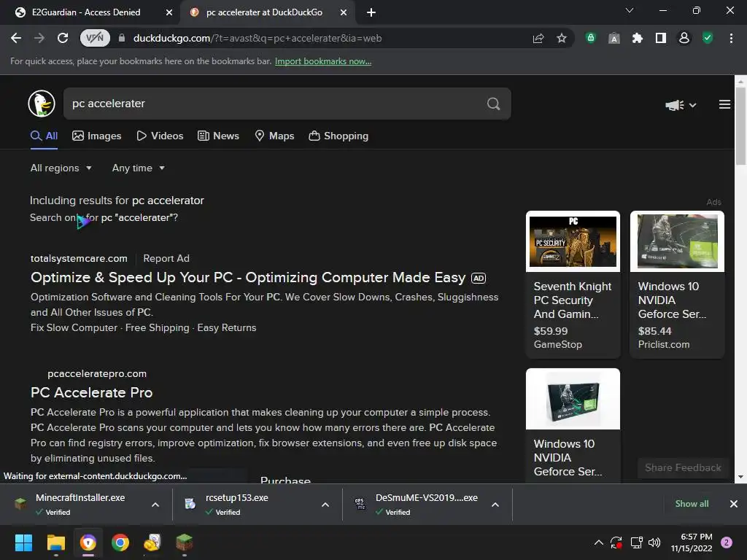This screenshot has width=747, height=560.
Task: Open downloaded rcsetup153.exe
Action: (x=237, y=504)
